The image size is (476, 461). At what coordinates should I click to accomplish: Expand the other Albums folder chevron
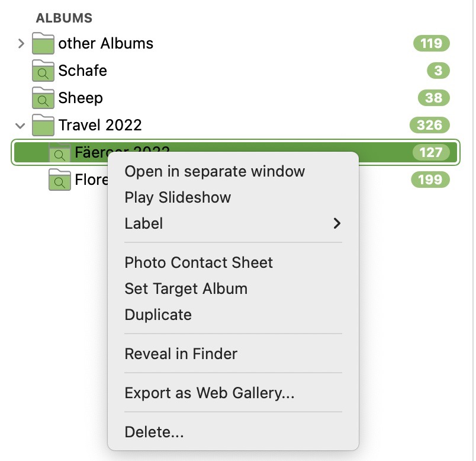click(x=21, y=43)
